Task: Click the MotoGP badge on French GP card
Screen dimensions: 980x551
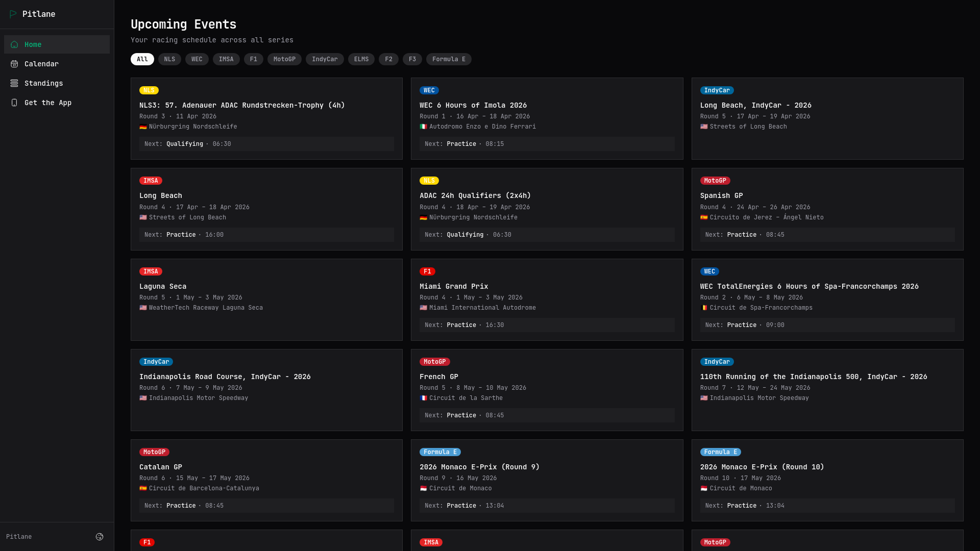Action: coord(435,362)
